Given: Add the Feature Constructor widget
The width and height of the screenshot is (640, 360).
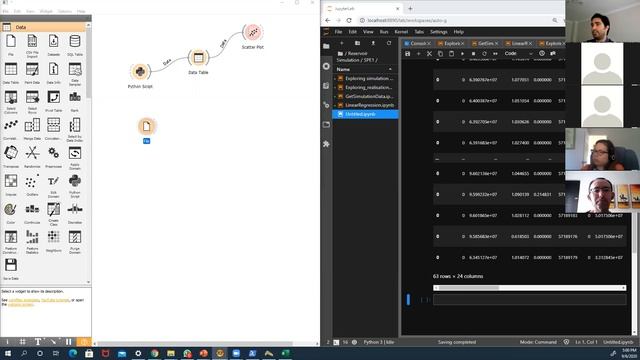Looking at the screenshot, I should coord(11,242).
